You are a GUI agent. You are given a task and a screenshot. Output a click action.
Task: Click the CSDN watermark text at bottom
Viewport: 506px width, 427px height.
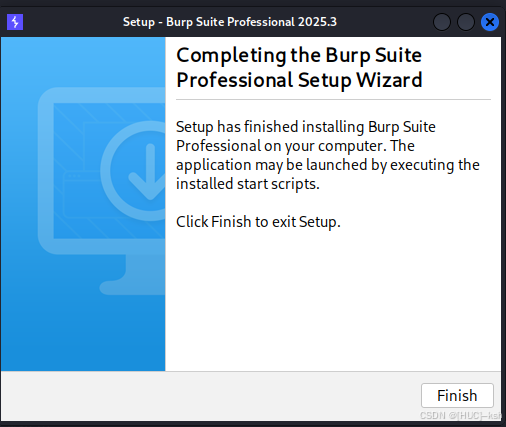461,415
